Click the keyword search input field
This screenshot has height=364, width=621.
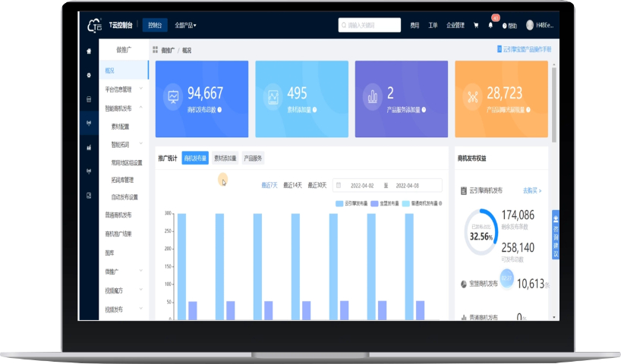click(x=370, y=25)
